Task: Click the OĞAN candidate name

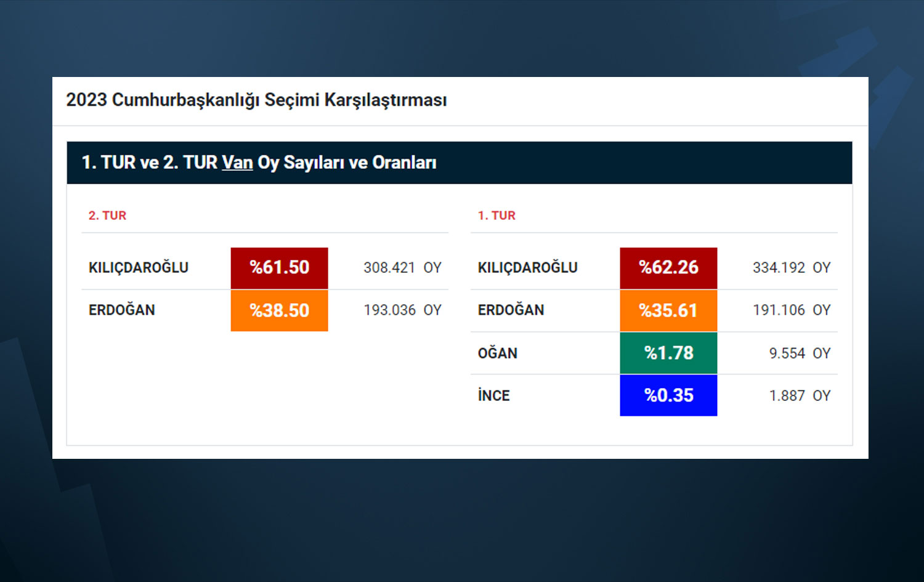Action: point(497,354)
